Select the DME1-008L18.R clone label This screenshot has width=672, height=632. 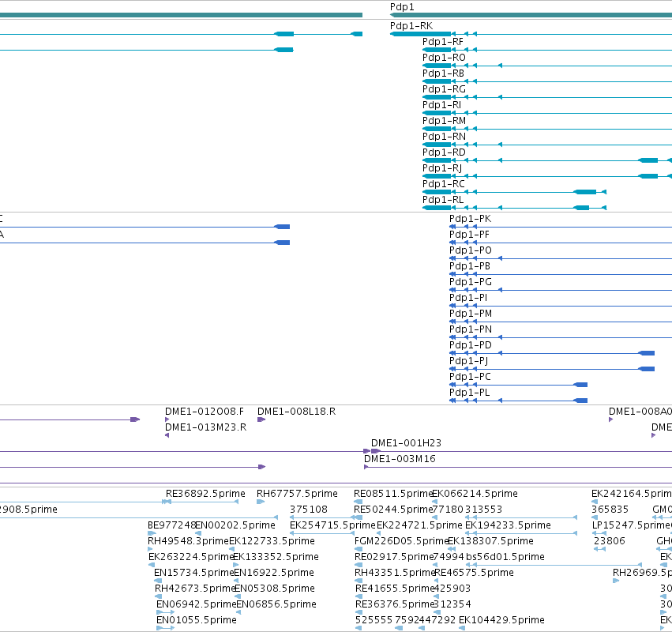pyautogui.click(x=297, y=412)
